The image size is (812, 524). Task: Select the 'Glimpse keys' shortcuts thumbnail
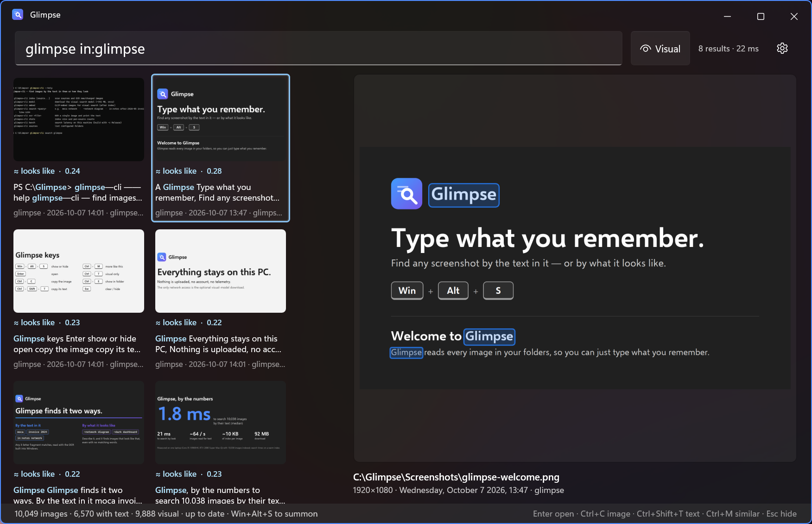click(79, 271)
